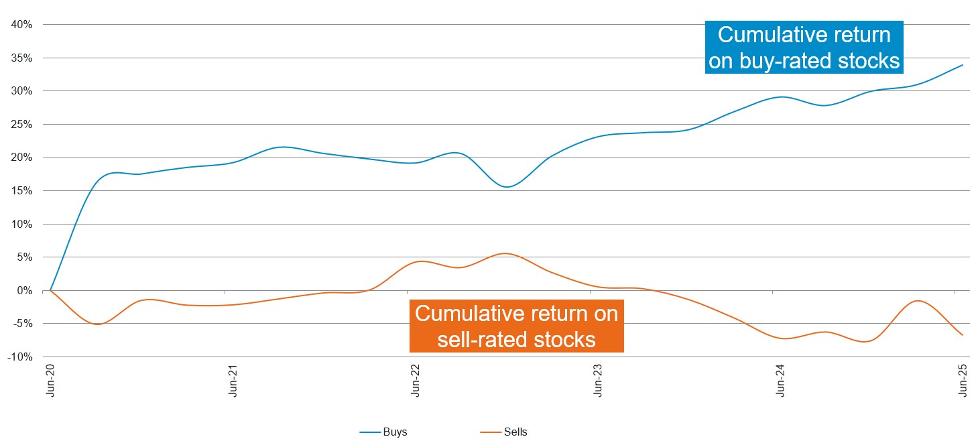Select the blue buy-rated stocks annotation box

tap(804, 47)
